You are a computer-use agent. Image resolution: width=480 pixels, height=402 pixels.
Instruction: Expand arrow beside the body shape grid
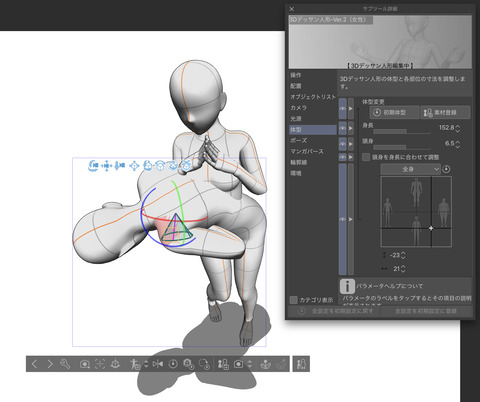point(351,219)
